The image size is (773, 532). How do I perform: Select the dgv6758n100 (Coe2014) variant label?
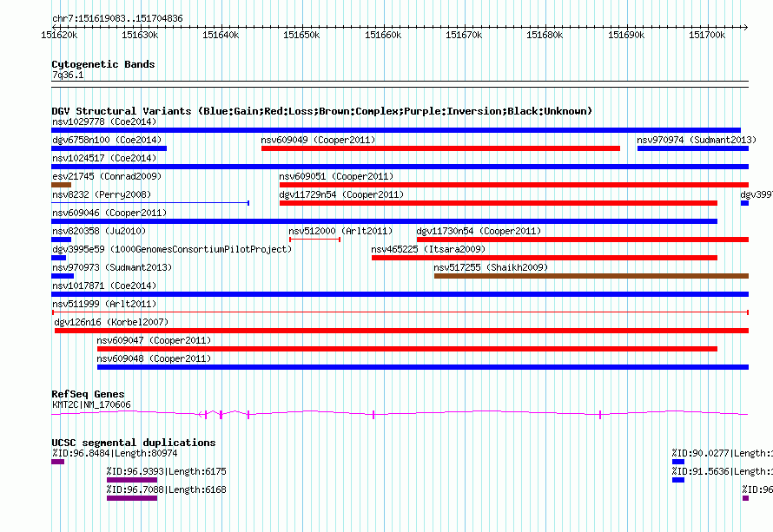click(x=107, y=140)
